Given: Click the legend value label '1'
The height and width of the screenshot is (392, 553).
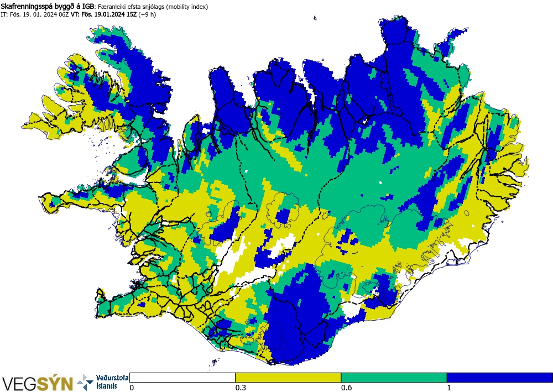Looking at the screenshot, I should pos(449,388).
